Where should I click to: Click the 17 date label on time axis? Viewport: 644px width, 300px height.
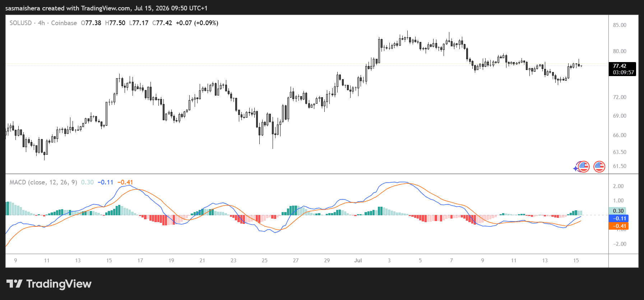140,261
